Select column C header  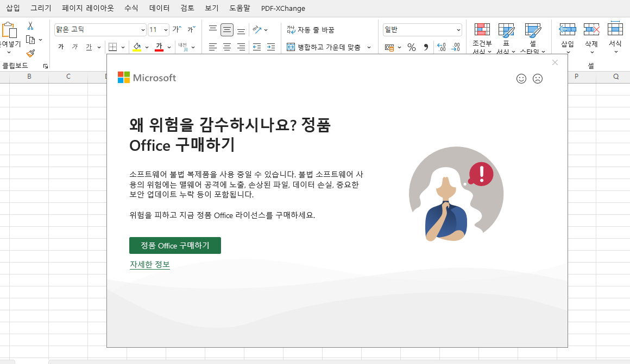point(68,76)
